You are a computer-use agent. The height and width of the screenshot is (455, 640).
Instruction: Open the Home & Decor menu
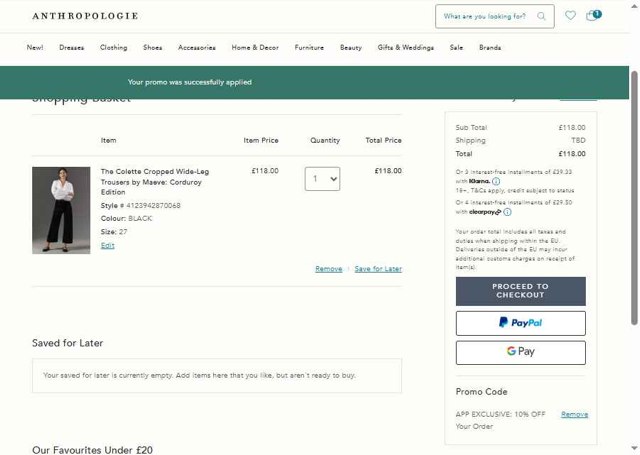255,47
